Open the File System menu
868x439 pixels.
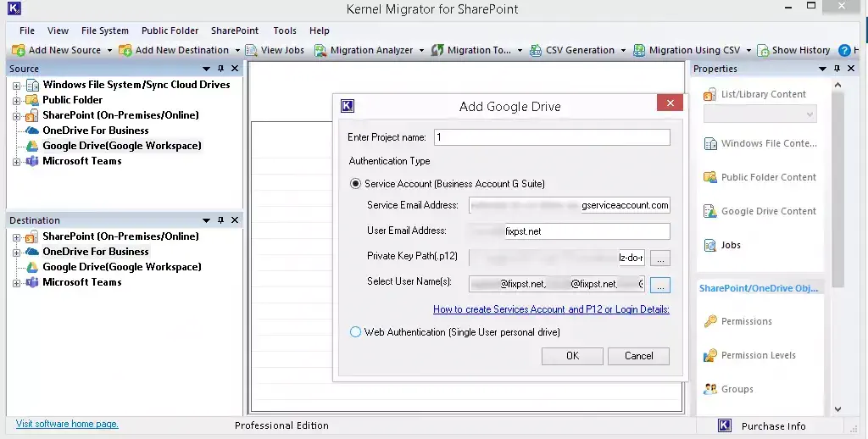point(104,31)
